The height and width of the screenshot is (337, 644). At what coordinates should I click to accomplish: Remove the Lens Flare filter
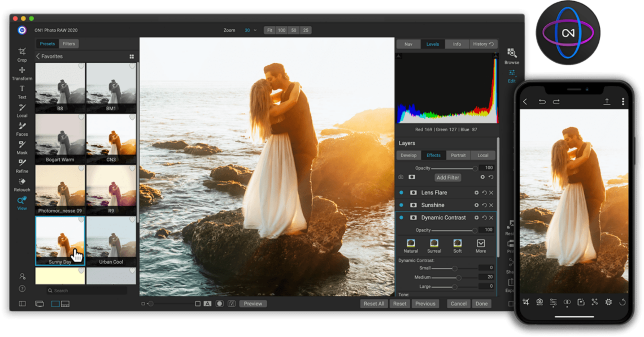pyautogui.click(x=491, y=193)
